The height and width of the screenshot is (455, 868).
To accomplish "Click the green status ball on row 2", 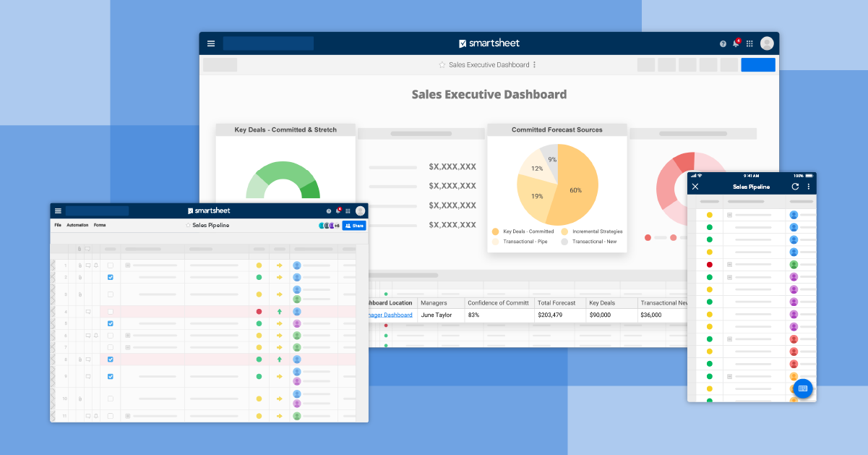I will [259, 278].
